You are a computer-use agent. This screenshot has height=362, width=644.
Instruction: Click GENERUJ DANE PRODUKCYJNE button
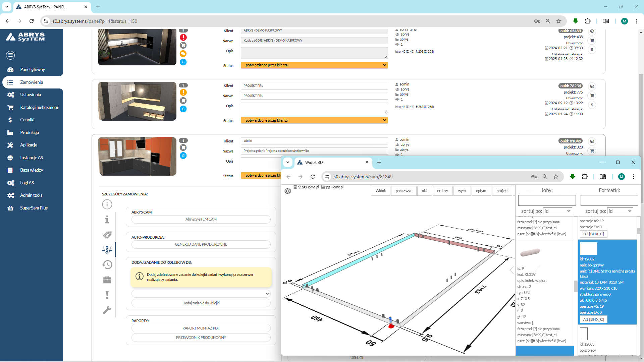pos(201,244)
